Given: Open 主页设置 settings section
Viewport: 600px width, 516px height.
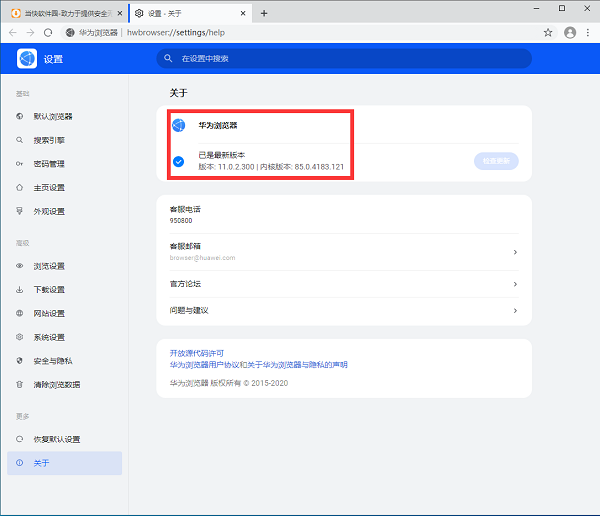Looking at the screenshot, I should coord(64,188).
